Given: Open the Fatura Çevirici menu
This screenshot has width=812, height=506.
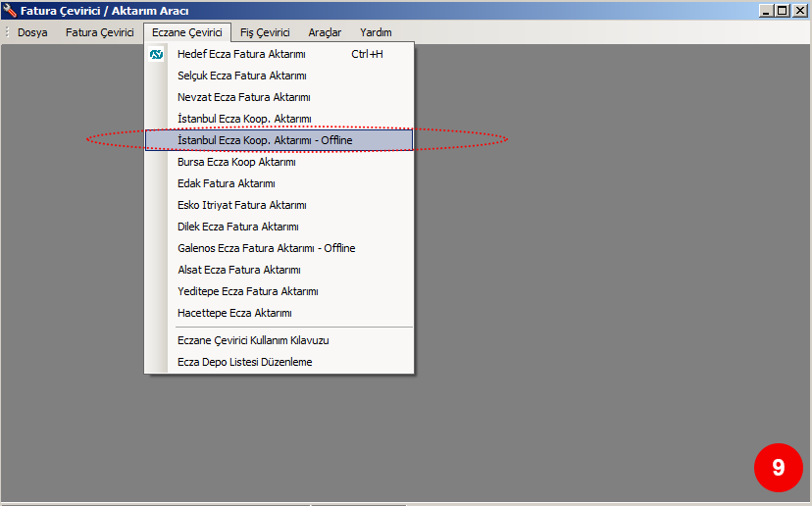Looking at the screenshot, I should 99,32.
